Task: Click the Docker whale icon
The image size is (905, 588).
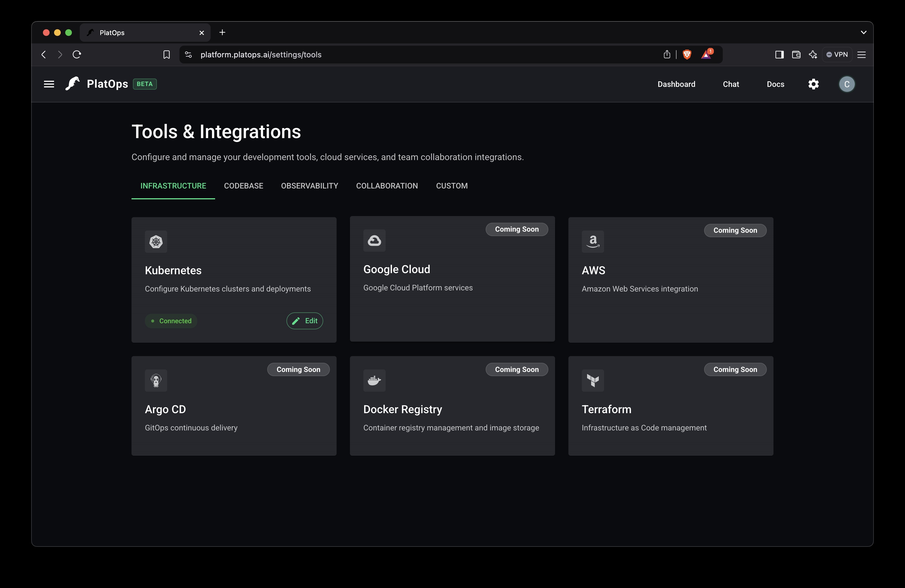Action: click(374, 380)
